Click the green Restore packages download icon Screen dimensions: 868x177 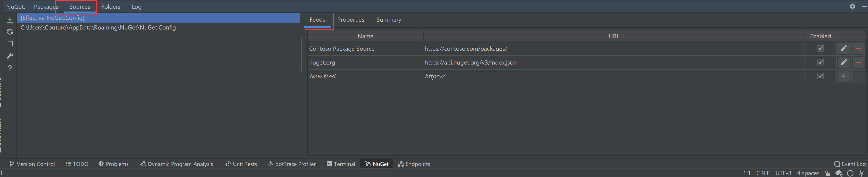click(10, 20)
